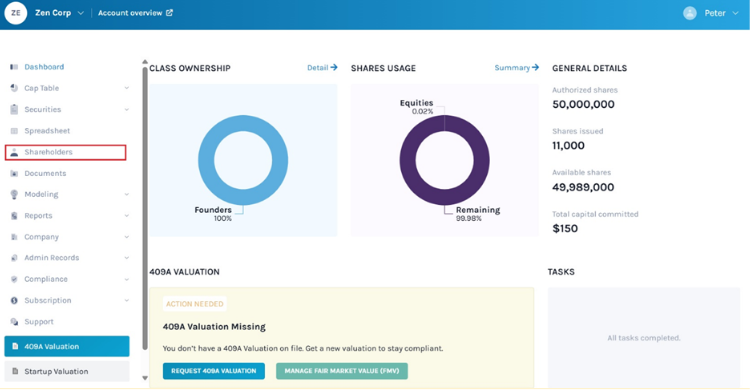The height and width of the screenshot is (391, 751).
Task: Open Peter's user menu dropdown arrow
Action: click(x=735, y=13)
